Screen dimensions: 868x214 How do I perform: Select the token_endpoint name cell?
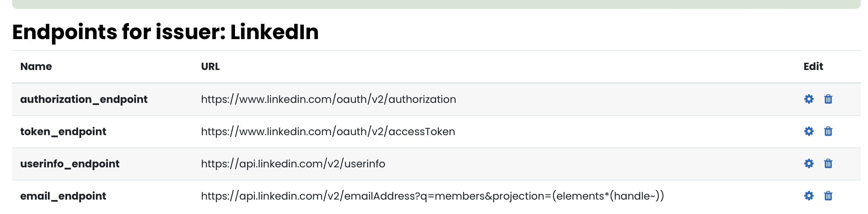(x=63, y=132)
